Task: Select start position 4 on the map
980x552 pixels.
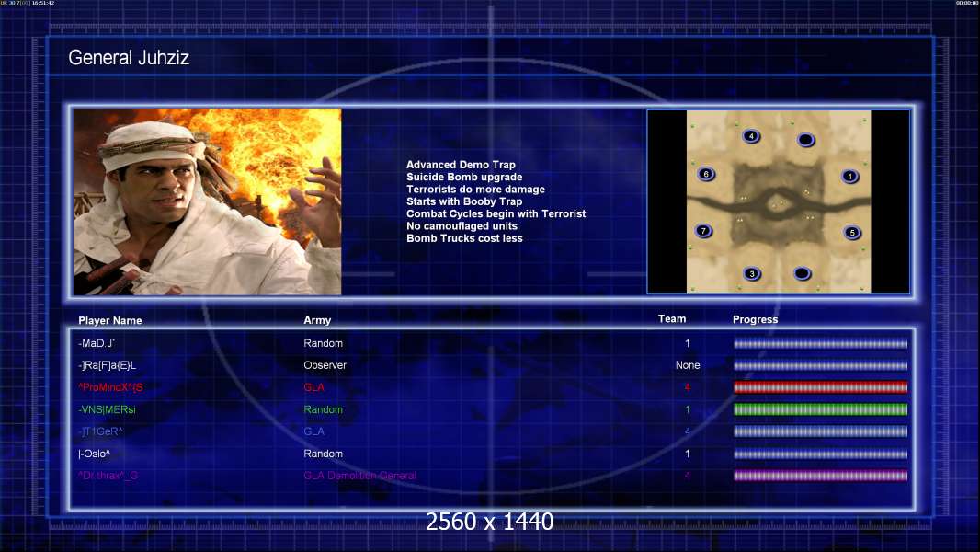Action: pos(751,135)
